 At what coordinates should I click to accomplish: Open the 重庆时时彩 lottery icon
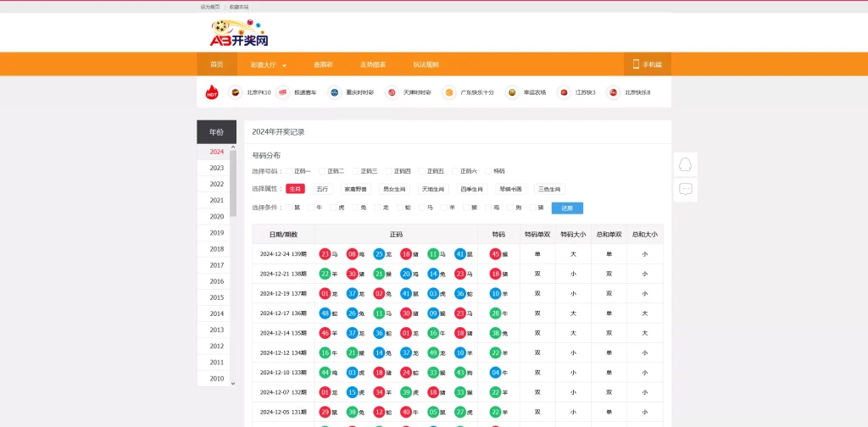click(x=334, y=92)
